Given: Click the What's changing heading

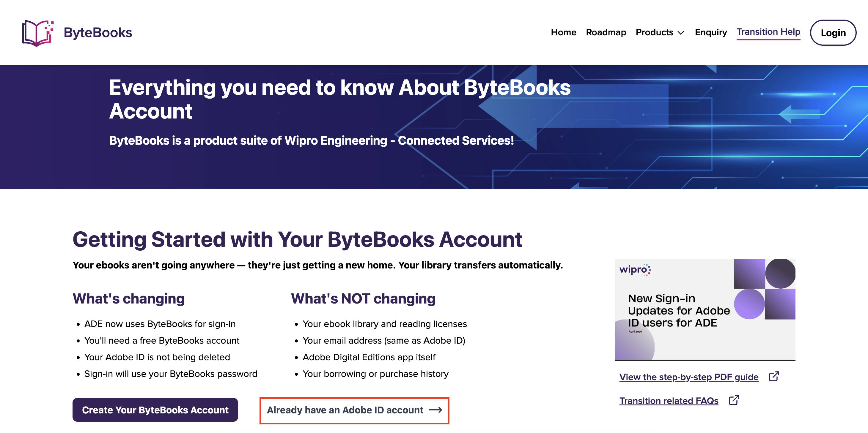Looking at the screenshot, I should coord(129,299).
